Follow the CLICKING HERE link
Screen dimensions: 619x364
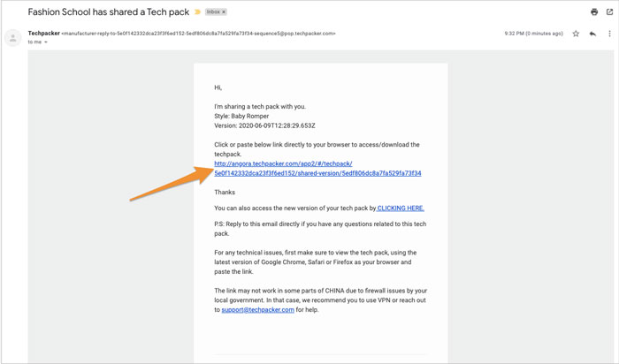(401, 209)
